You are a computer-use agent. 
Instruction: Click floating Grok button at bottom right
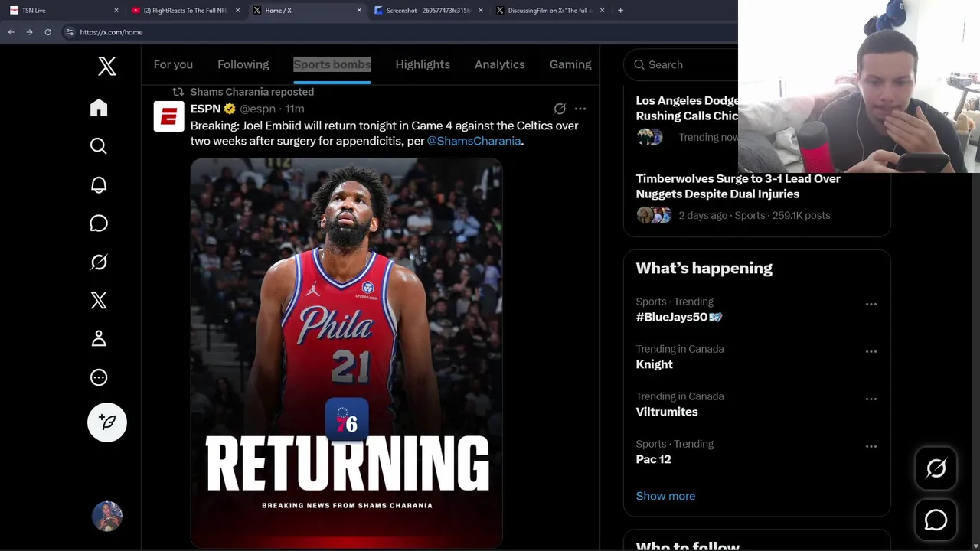(936, 468)
